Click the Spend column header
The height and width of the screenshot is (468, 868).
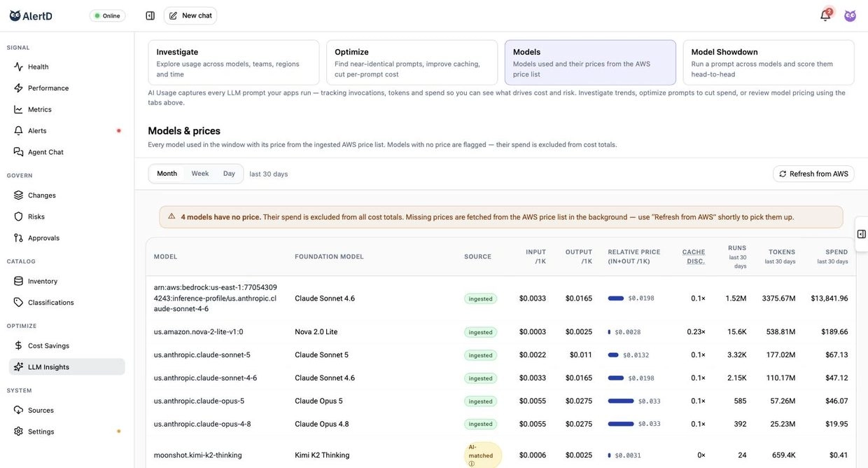[833, 256]
